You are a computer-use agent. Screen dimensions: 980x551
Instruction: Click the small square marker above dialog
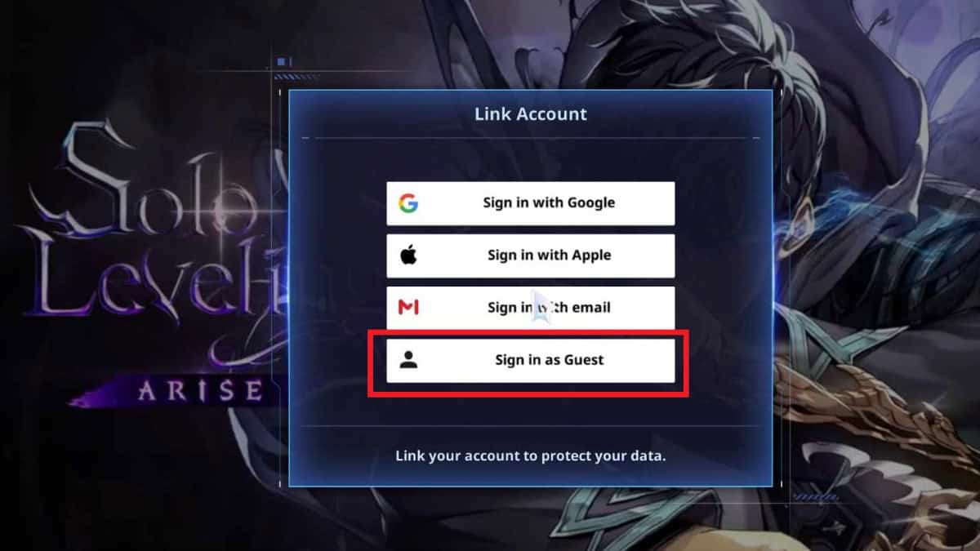click(281, 61)
